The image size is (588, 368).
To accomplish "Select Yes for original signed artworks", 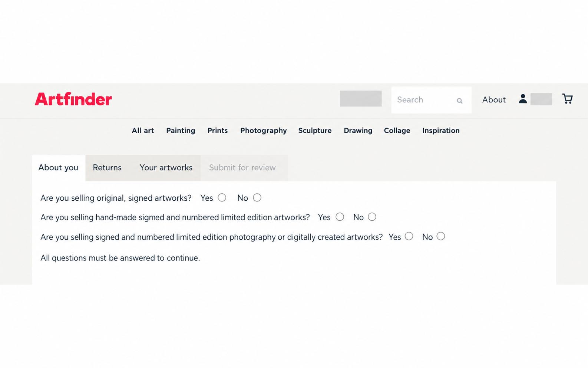I will (x=222, y=198).
